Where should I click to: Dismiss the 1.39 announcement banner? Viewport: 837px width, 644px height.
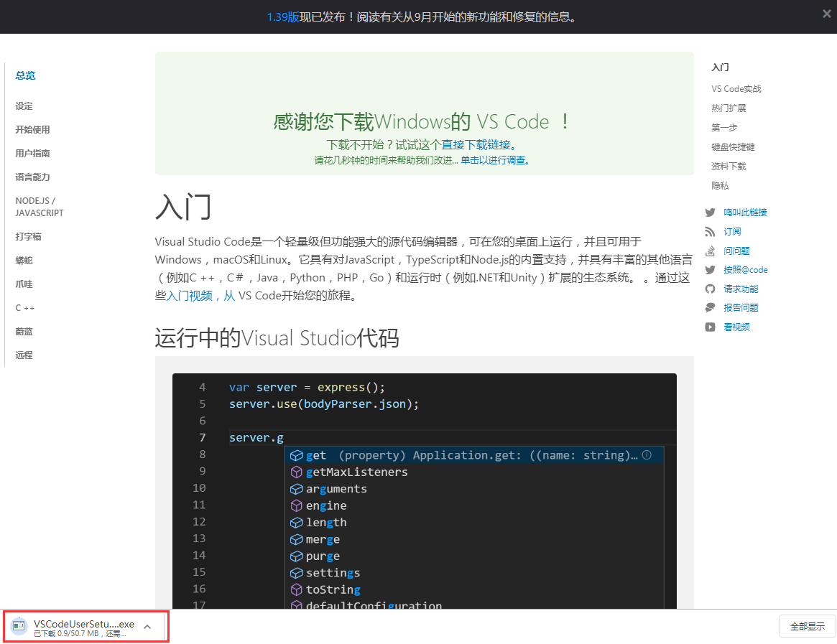826,13
